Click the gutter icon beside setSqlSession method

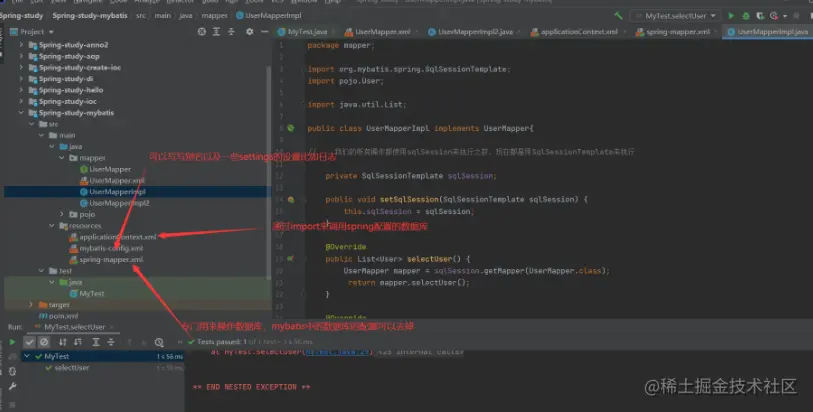[x=291, y=200]
